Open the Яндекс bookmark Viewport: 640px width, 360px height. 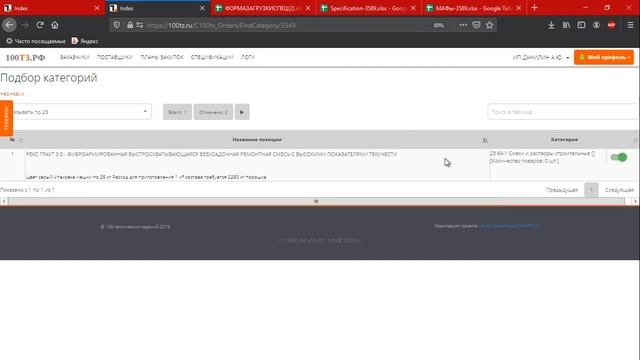(85, 41)
